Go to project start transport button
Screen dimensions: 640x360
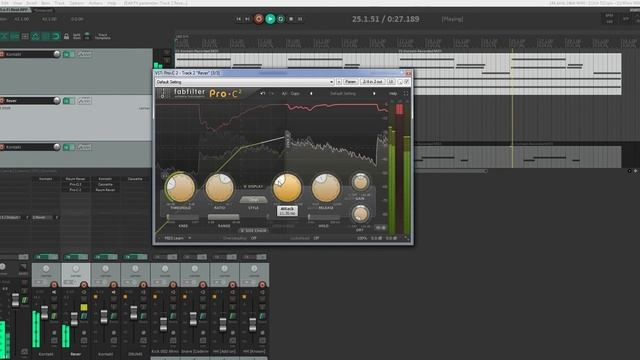tap(239, 19)
